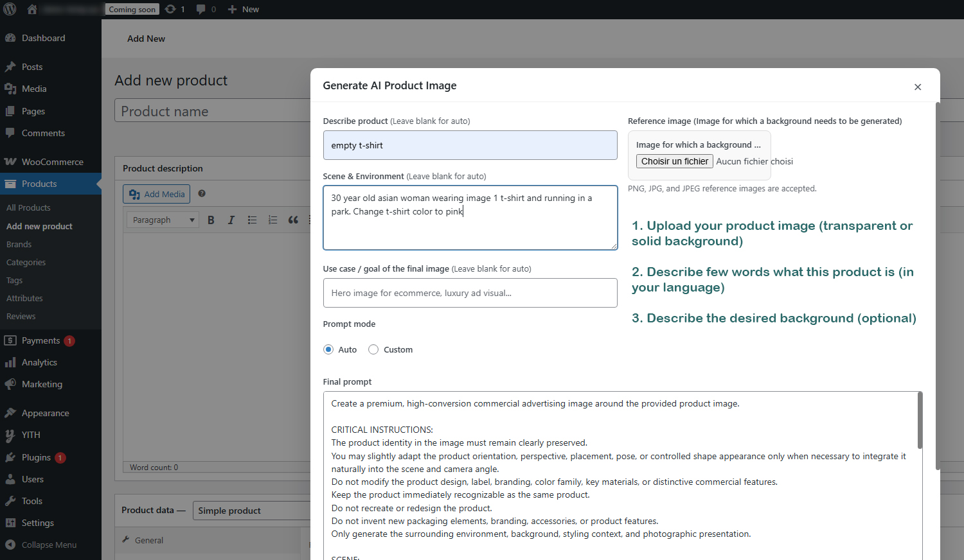Click the Coming soon badge
Viewport: 964px width, 560px height.
132,9
